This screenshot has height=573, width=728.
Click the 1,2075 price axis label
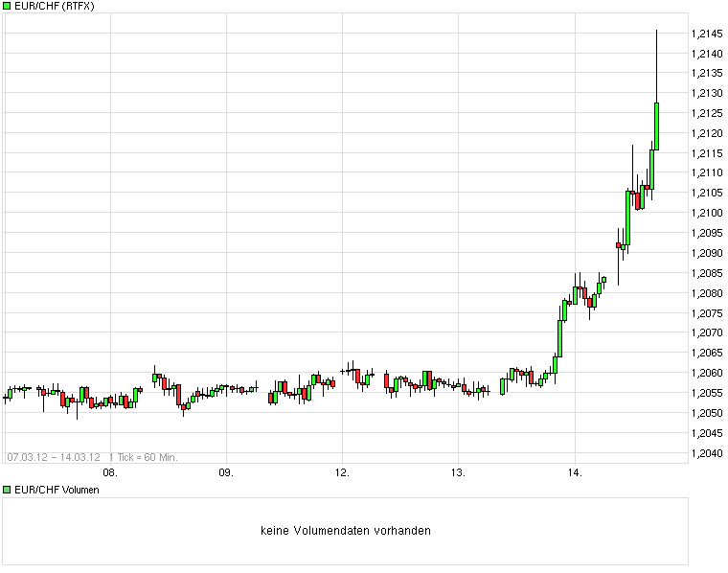[x=707, y=313]
